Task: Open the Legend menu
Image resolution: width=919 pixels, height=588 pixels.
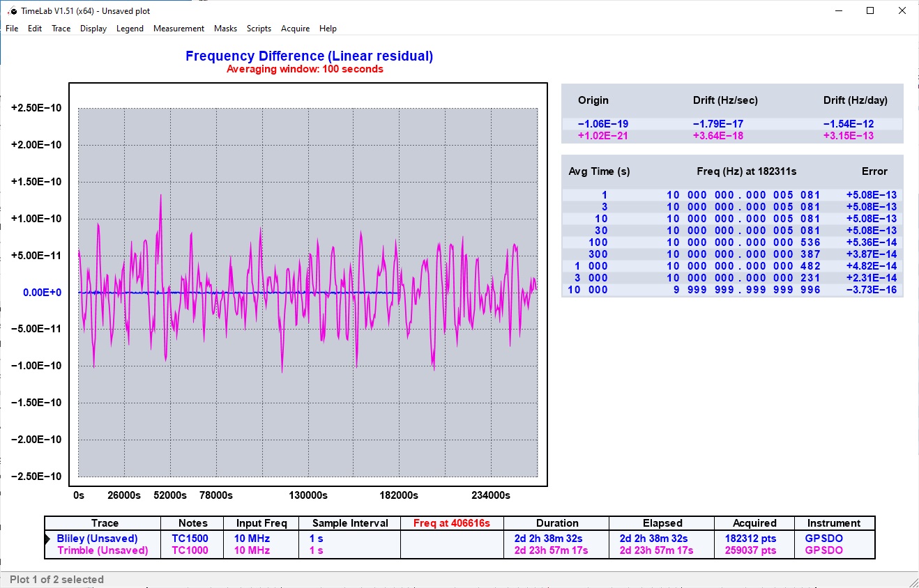Action: (x=130, y=29)
